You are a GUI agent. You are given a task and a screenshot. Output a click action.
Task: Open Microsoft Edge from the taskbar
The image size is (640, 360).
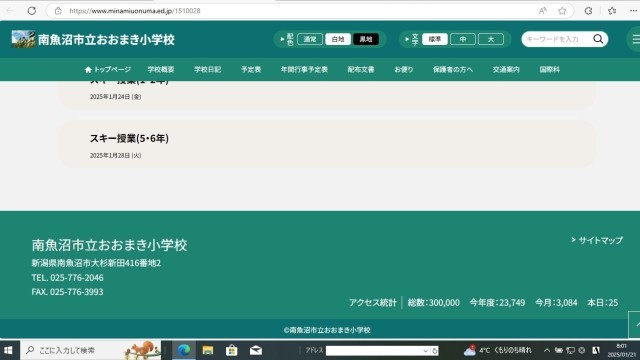click(184, 350)
